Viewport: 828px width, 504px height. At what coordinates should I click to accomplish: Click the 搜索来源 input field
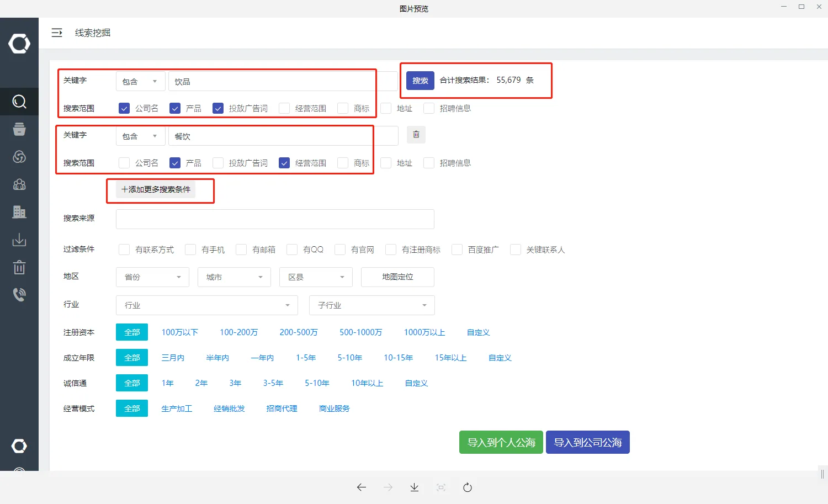(275, 219)
